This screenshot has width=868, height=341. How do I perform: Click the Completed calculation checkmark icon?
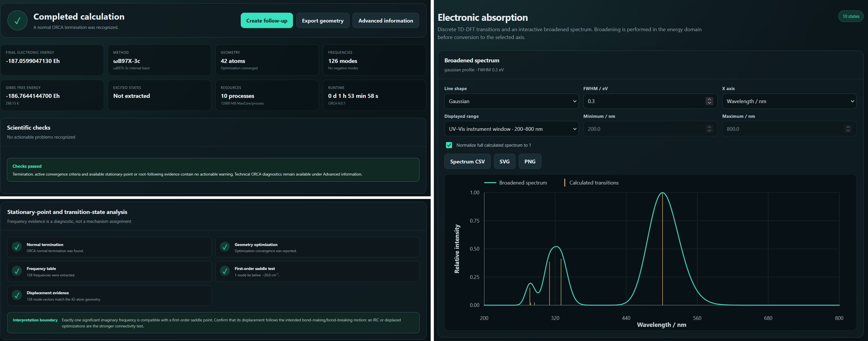tap(18, 21)
